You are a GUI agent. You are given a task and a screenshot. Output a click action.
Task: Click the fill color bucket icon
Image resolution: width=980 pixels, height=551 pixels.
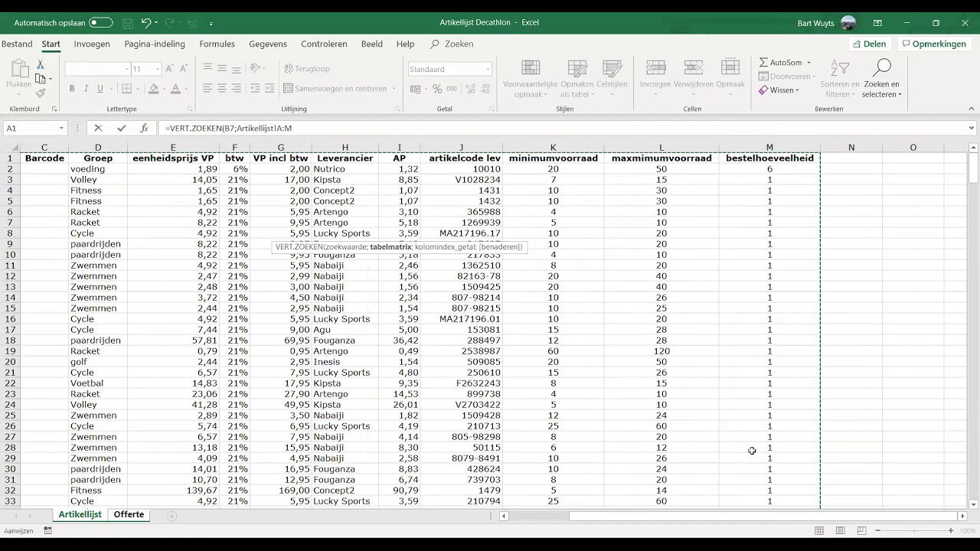tap(153, 89)
